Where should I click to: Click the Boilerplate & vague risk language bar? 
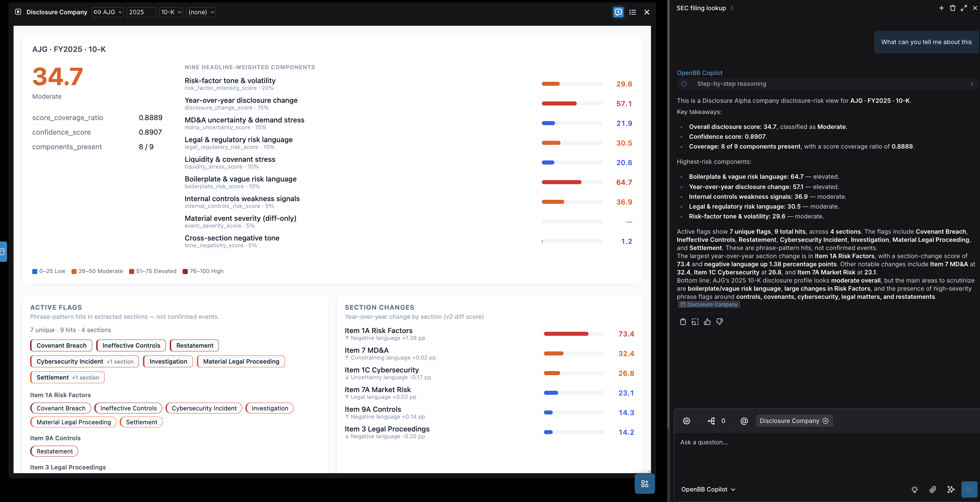(x=572, y=182)
